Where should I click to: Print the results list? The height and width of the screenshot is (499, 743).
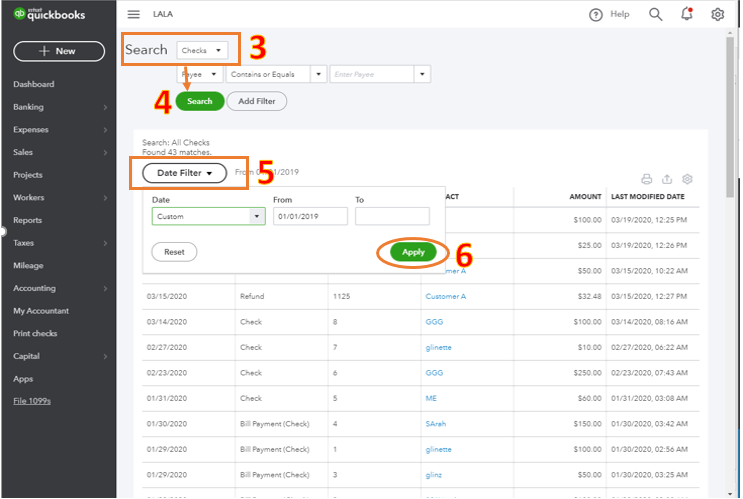[x=646, y=179]
